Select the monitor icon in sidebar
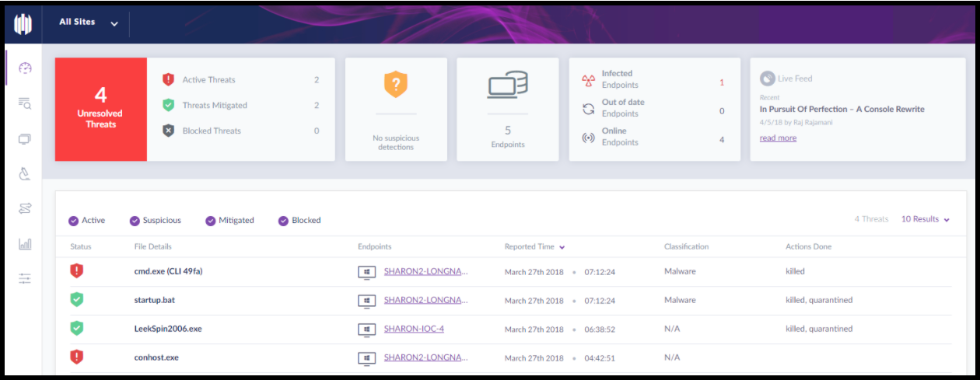Viewport: 980px width, 380px height. (25, 139)
